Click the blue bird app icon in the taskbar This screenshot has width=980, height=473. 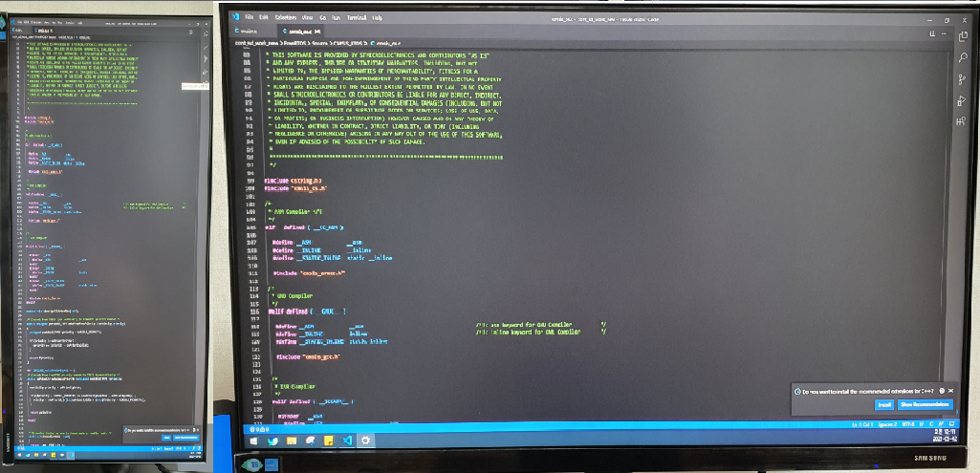[273, 441]
